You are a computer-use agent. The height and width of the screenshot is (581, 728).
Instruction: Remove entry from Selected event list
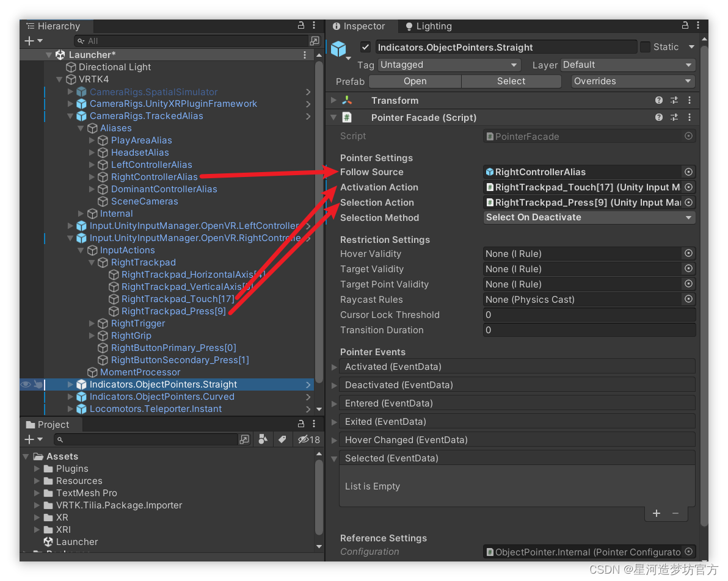pos(675,513)
